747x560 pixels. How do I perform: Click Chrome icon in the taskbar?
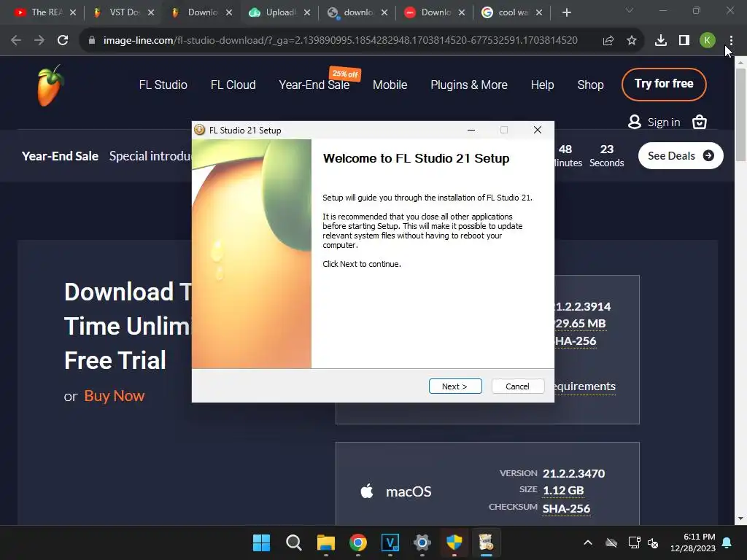point(357,542)
